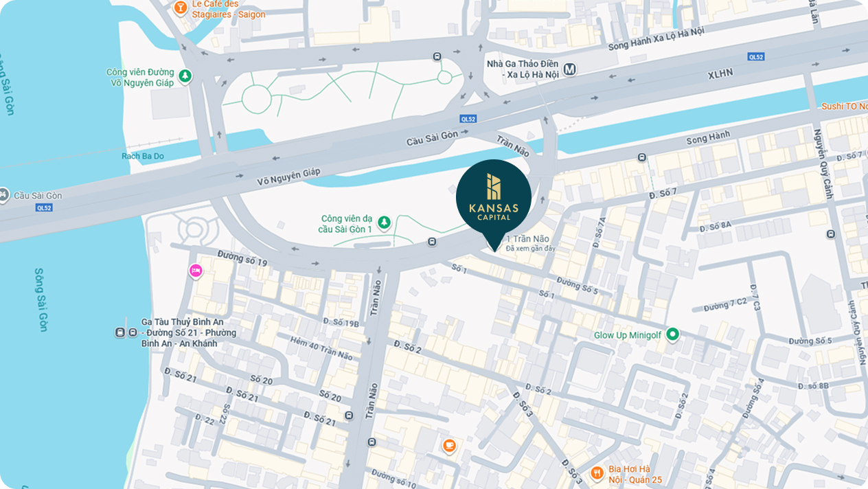Click the Rạch Ba Đò canal label

(x=143, y=156)
